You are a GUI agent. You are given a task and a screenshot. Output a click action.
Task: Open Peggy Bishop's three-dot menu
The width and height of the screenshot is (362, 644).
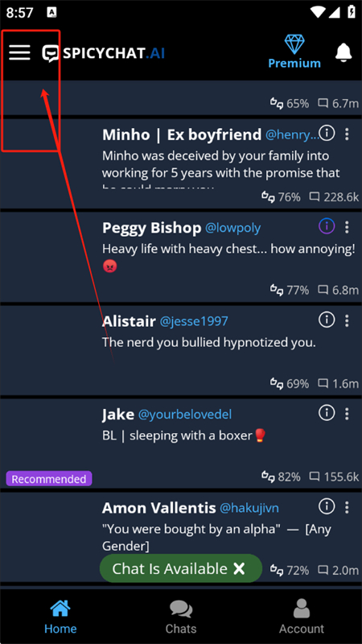point(348,226)
